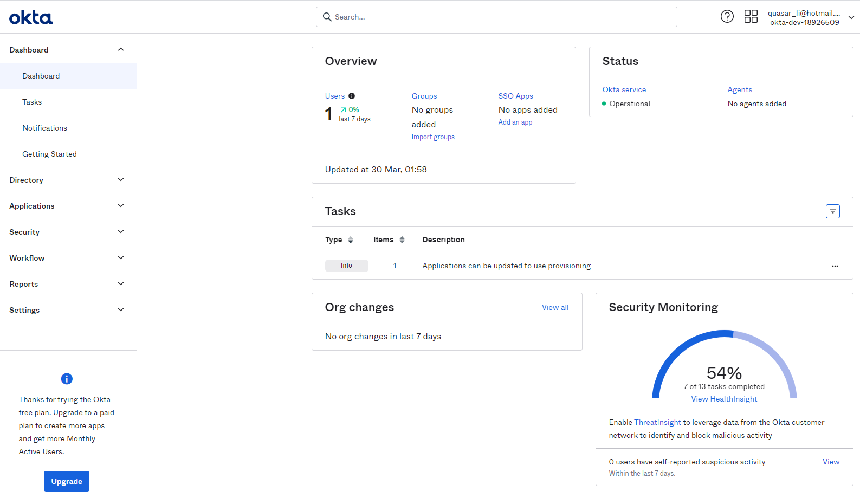860x504 pixels.
Task: Click Import groups link
Action: pyautogui.click(x=433, y=137)
